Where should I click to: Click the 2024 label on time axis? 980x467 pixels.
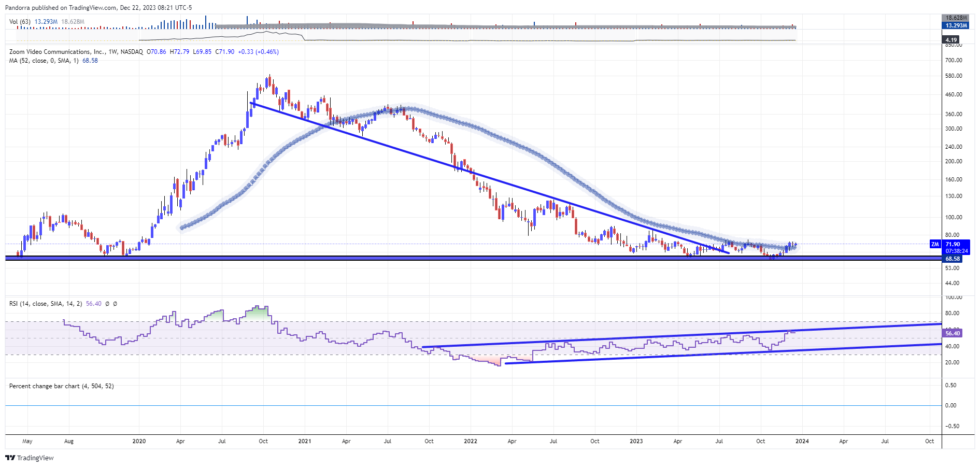tap(802, 442)
